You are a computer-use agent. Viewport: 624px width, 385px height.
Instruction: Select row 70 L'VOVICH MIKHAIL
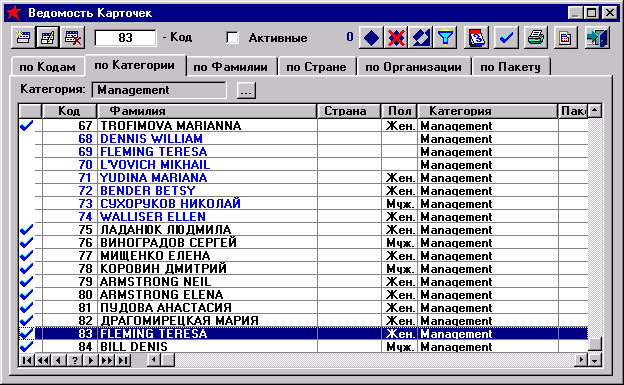click(303, 165)
